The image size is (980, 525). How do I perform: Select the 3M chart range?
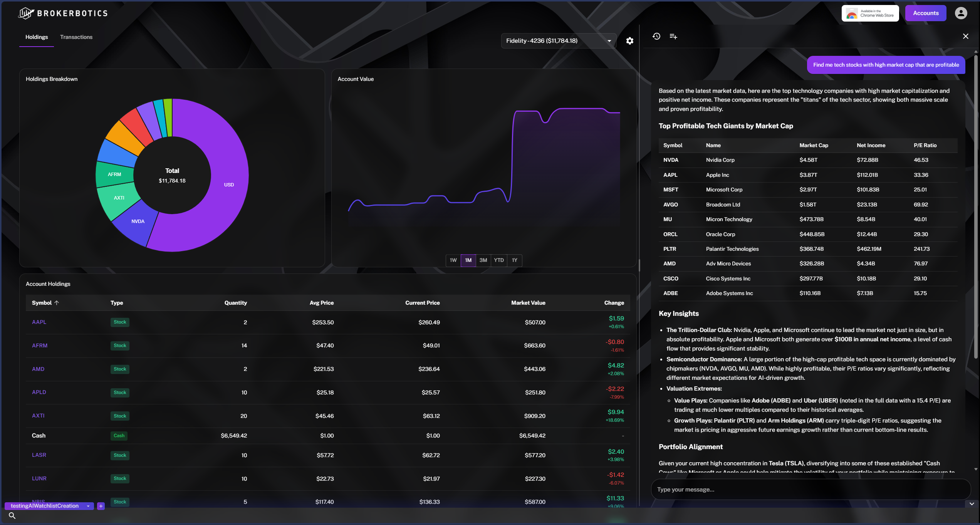[483, 260]
